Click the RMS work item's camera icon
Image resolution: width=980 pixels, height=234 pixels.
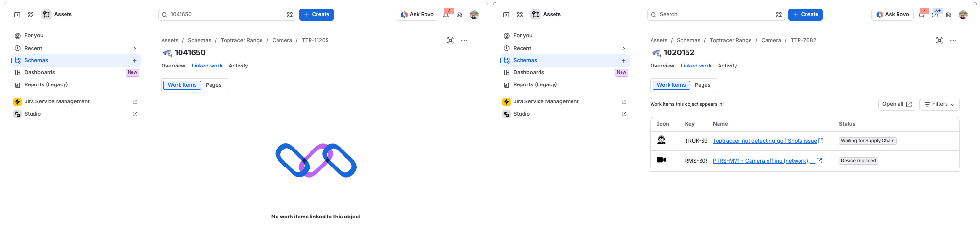(661, 160)
